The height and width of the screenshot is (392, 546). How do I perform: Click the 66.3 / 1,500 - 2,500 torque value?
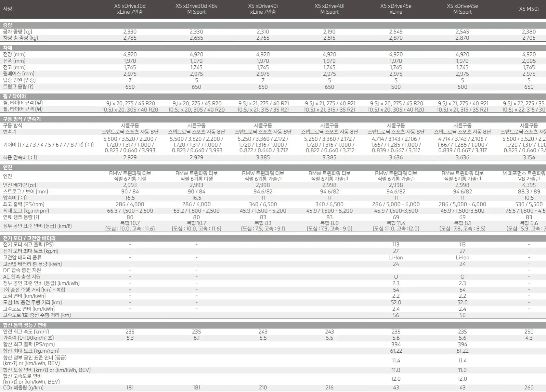tap(130, 211)
